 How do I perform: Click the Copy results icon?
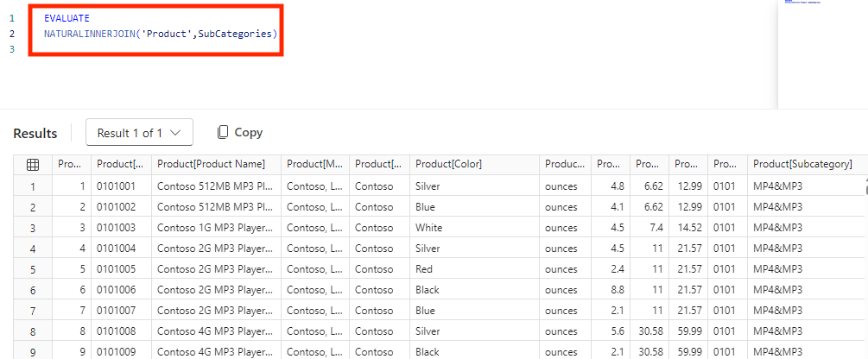tap(223, 132)
